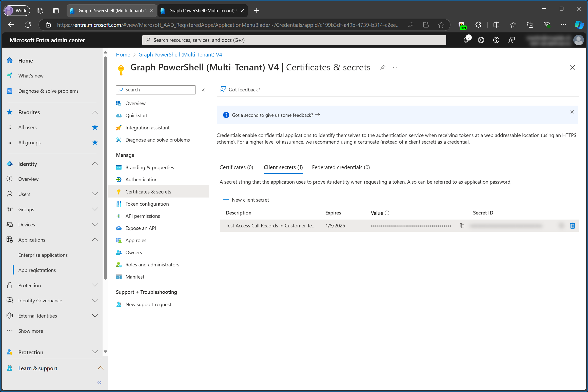Viewport: 588px width, 392px height.
Task: Open App registrations in sidebar
Action: tap(37, 270)
